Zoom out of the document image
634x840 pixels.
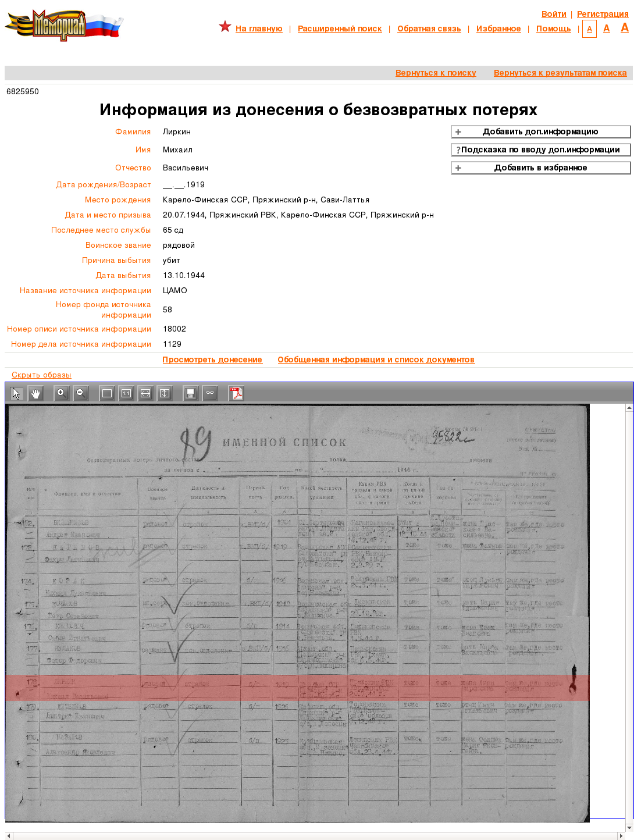click(x=80, y=393)
